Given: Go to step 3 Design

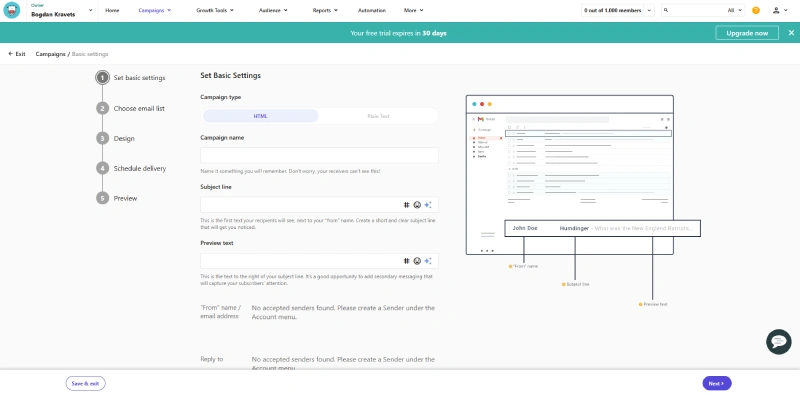Looking at the screenshot, I should (115, 138).
